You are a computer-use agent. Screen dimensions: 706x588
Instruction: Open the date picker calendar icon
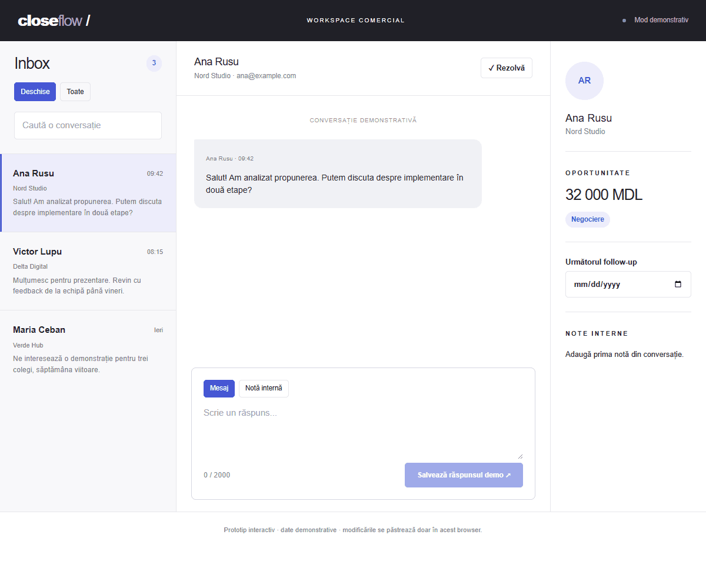click(x=678, y=284)
